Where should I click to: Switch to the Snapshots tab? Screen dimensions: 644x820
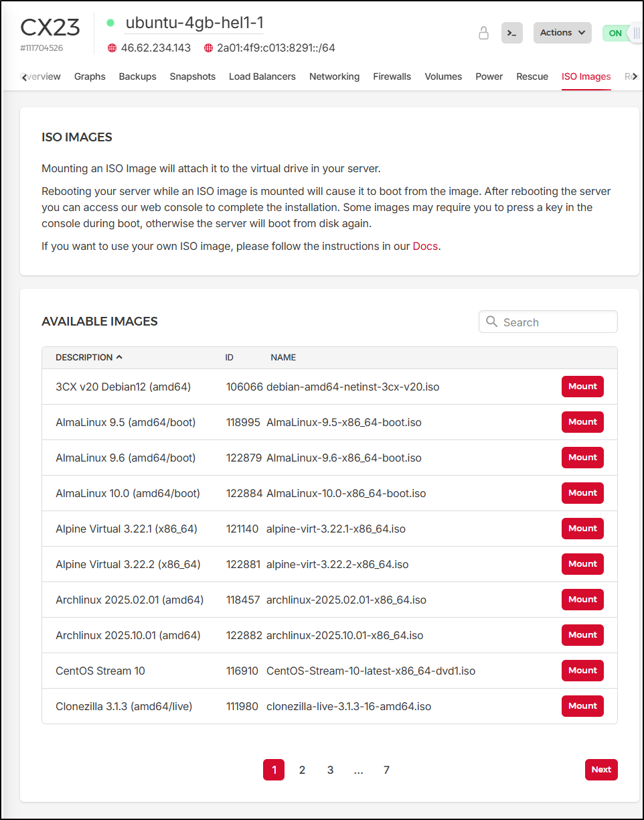tap(192, 76)
